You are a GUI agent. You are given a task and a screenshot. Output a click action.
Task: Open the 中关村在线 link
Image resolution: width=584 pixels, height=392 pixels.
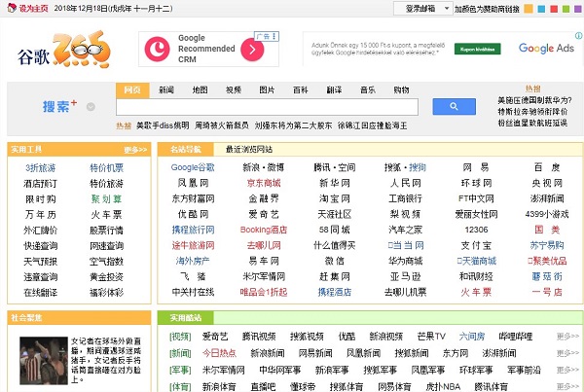[x=193, y=292]
